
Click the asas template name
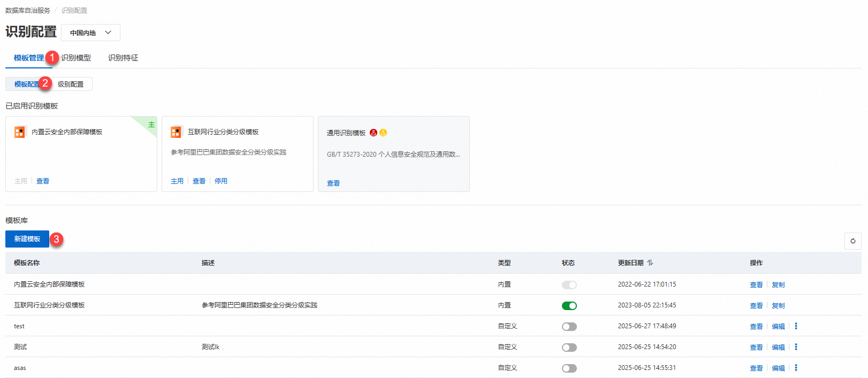point(20,368)
